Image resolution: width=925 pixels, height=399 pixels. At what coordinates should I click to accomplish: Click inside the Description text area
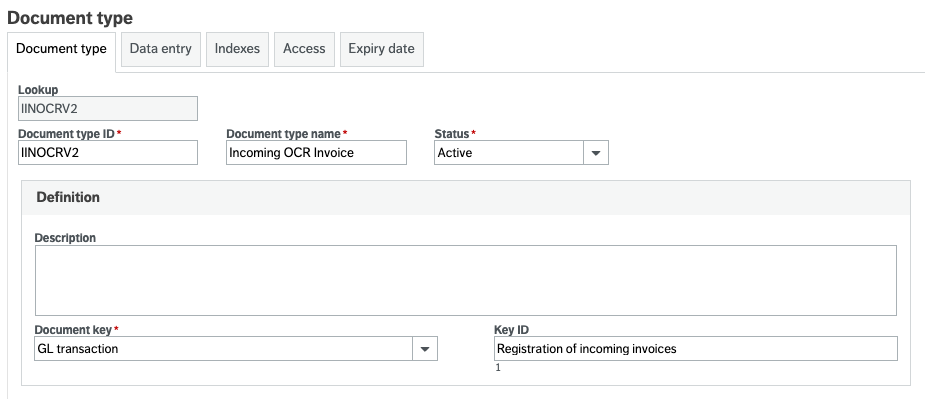(x=465, y=280)
